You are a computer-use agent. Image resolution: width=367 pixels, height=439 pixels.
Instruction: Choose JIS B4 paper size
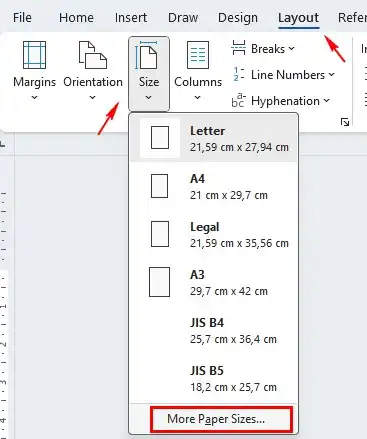pos(213,330)
